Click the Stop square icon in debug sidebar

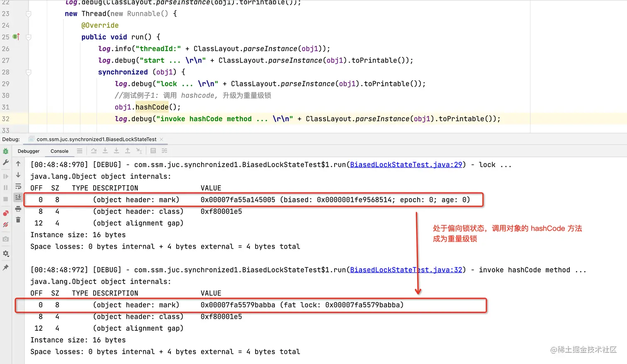tap(6, 199)
